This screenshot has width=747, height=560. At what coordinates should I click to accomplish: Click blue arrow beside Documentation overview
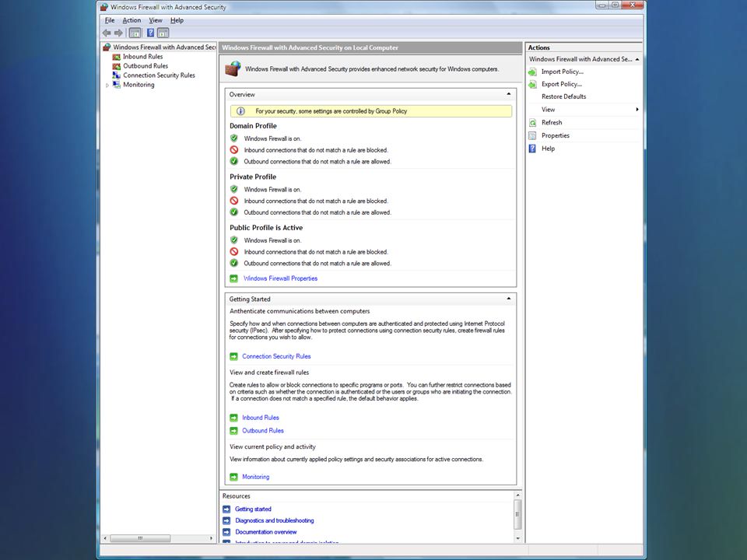226,532
